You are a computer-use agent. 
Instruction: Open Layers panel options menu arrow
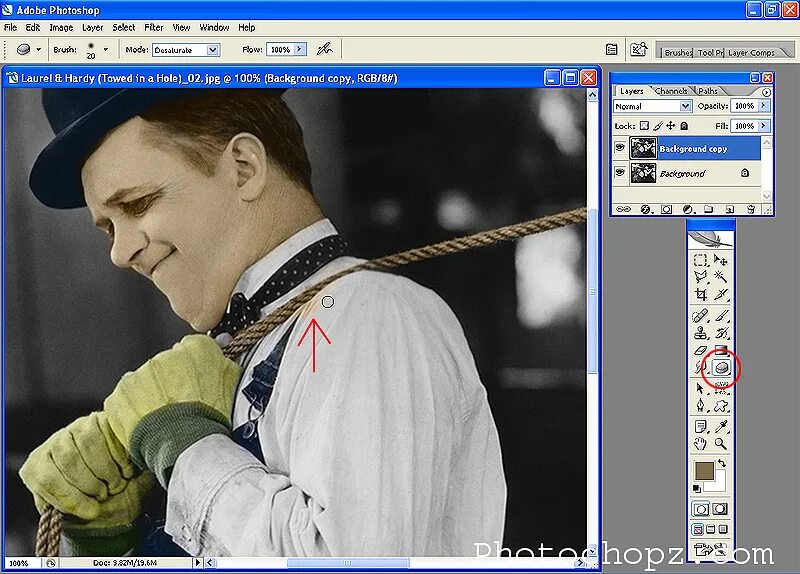(766, 92)
